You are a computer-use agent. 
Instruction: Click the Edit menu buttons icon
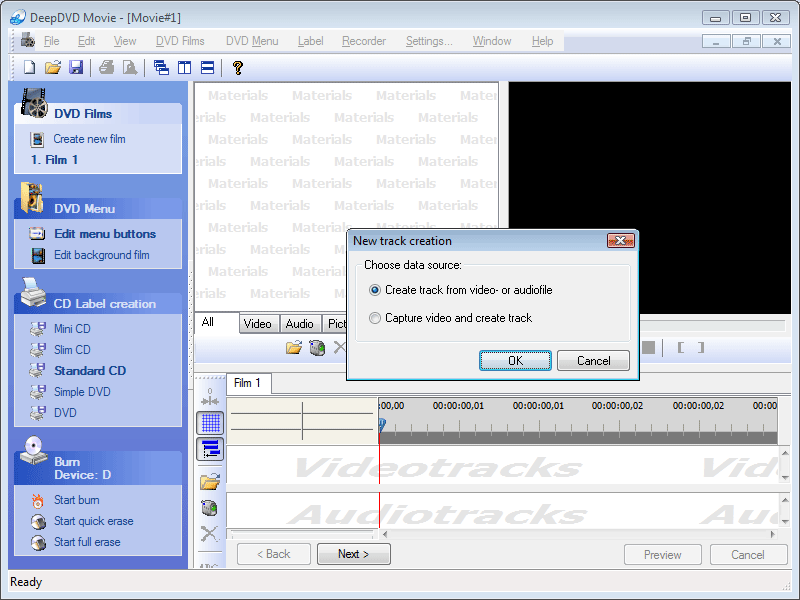tap(37, 234)
